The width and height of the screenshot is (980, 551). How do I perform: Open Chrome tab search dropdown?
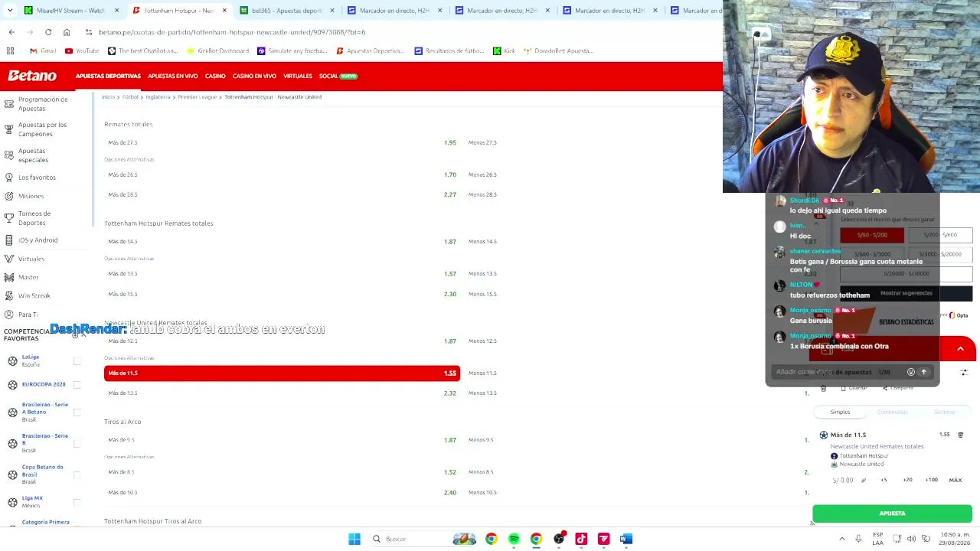click(11, 11)
